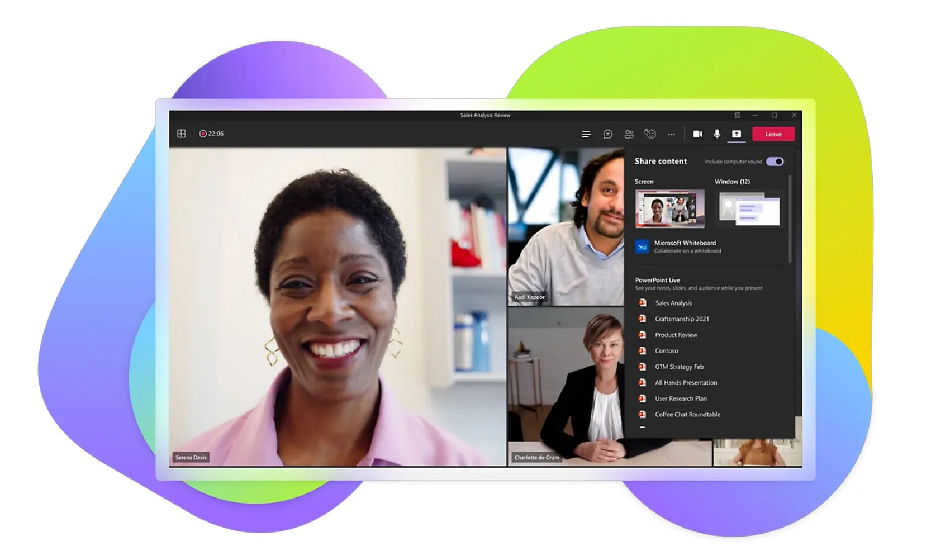This screenshot has width=931, height=560.
Task: Click the PowerPoint icon beside Sales Analysis
Action: [643, 303]
